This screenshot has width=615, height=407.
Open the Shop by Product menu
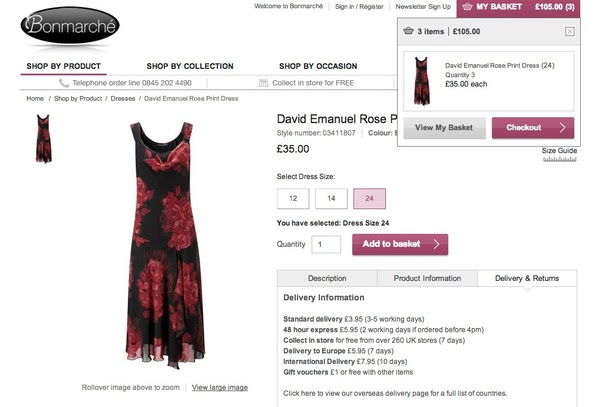coord(64,66)
